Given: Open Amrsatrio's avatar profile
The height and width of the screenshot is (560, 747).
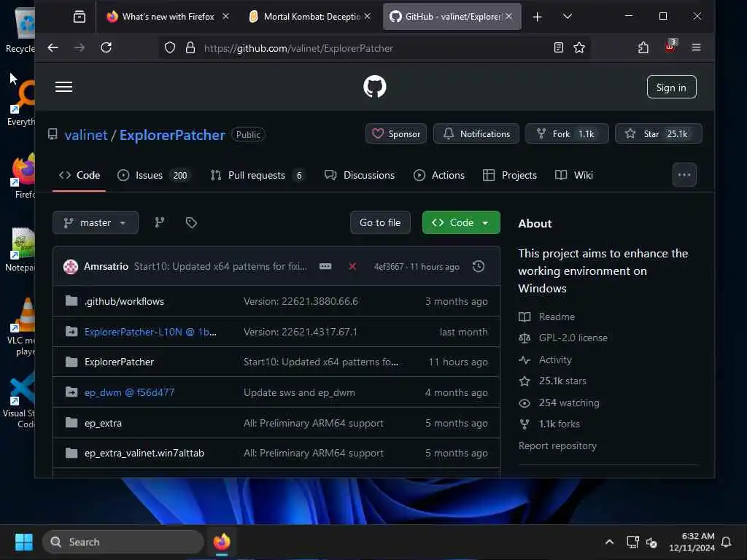Looking at the screenshot, I should [71, 267].
